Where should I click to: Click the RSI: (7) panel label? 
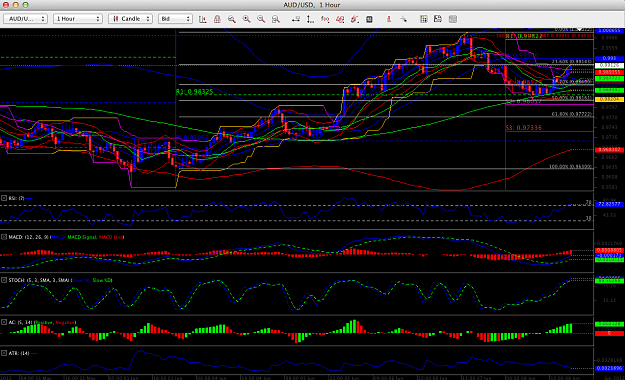click(16, 198)
